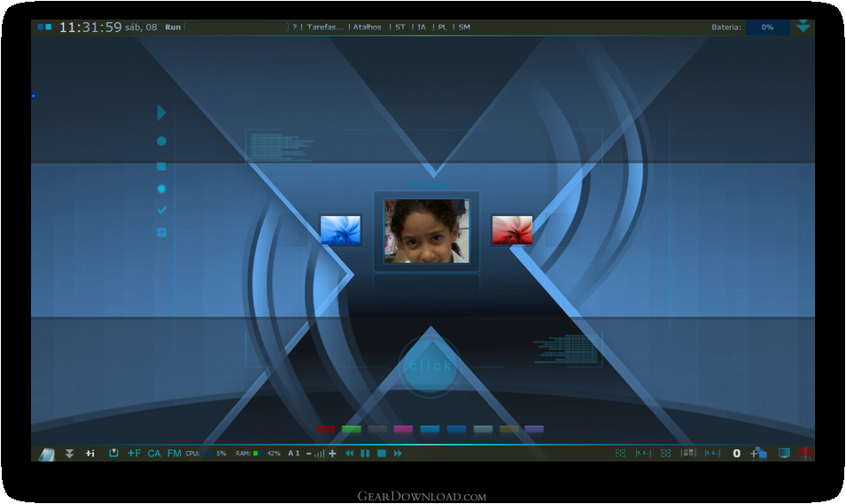This screenshot has height=504, width=846.
Task: Click the gray tiles grid icon
Action: coord(688,453)
